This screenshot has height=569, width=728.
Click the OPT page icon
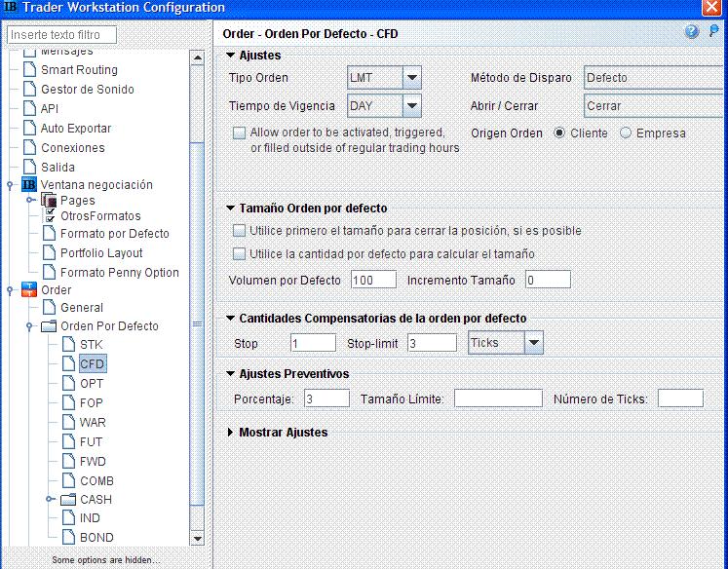(68, 383)
